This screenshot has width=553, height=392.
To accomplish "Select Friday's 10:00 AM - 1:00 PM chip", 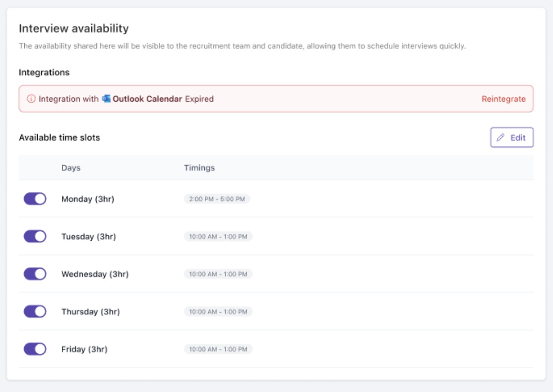I will coord(218,349).
